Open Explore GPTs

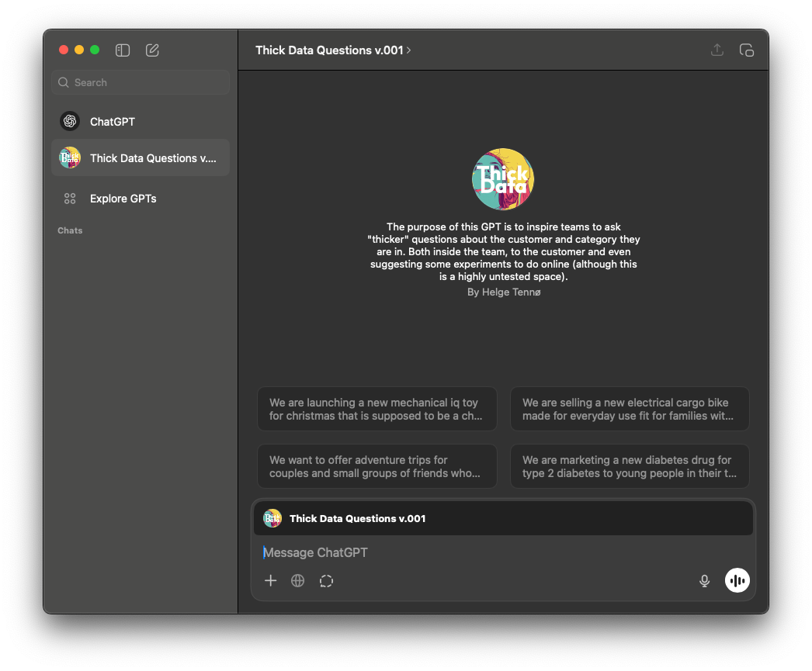141,199
